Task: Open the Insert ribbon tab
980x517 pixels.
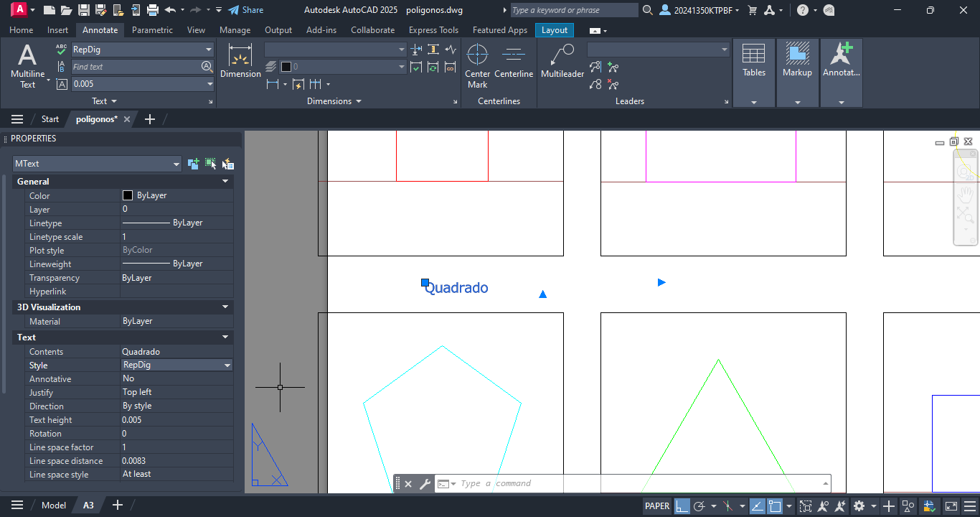Action: coord(58,30)
